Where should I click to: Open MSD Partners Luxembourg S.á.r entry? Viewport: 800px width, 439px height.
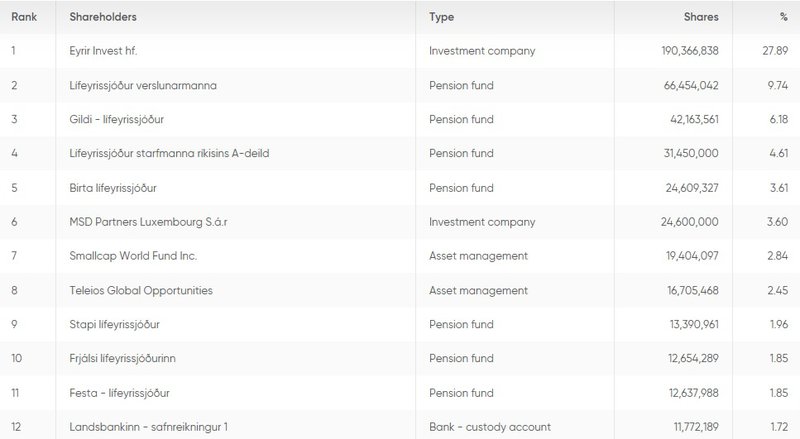[x=147, y=221]
